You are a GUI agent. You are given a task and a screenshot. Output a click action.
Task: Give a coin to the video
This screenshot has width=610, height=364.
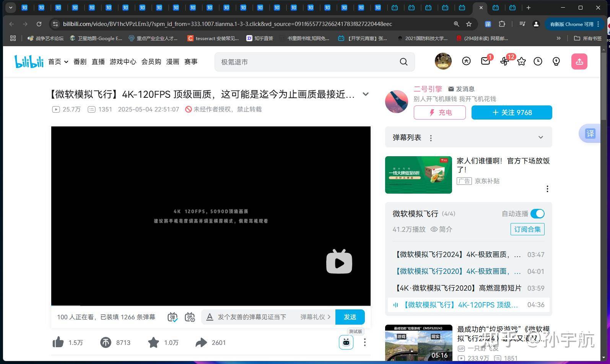tap(106, 342)
